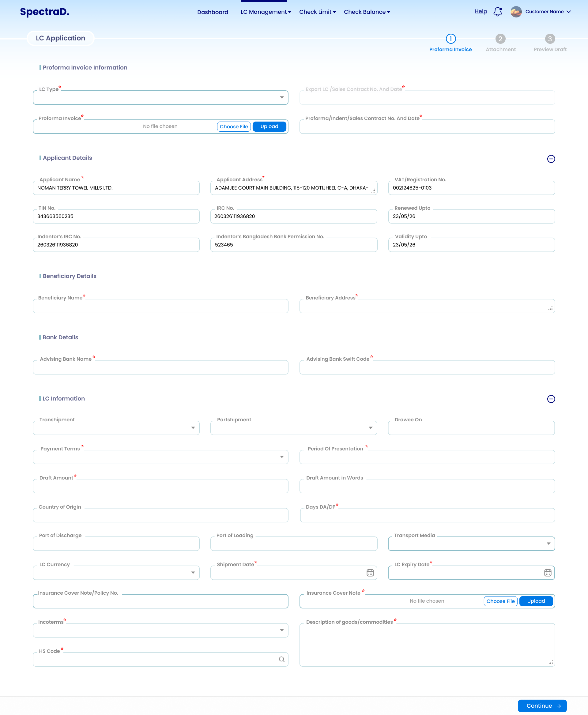Open the LC Type dropdown

160,98
